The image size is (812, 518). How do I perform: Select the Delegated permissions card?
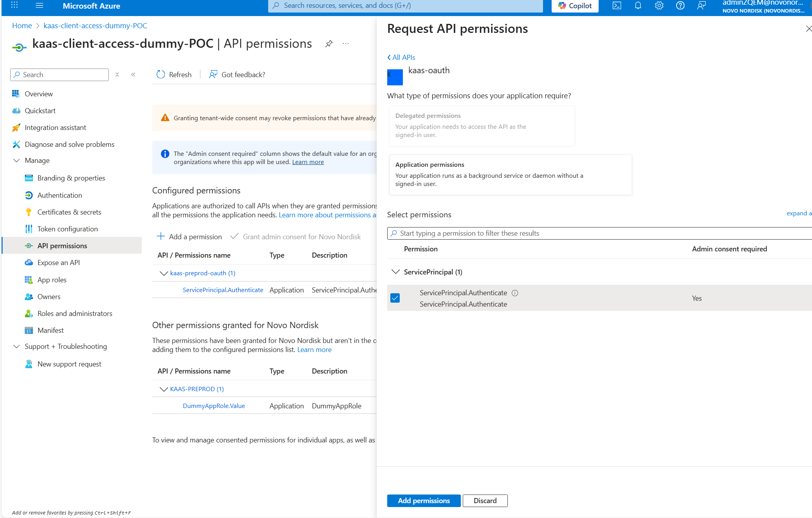[x=482, y=126]
